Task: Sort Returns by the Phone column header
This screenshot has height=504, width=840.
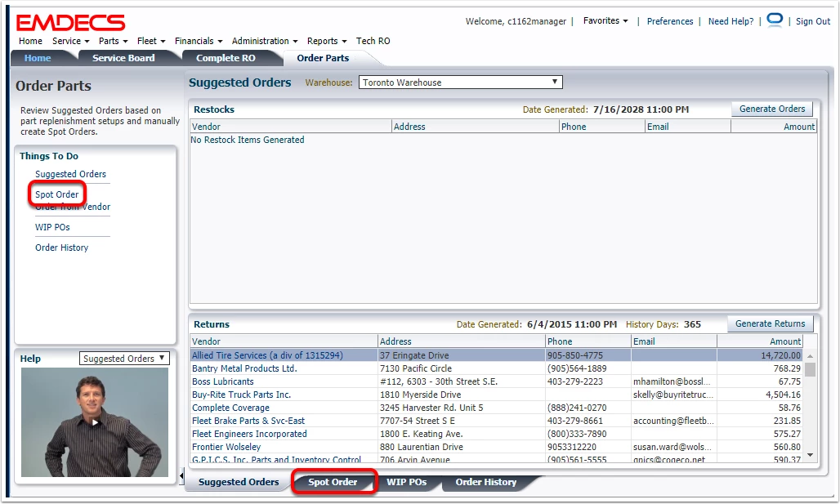Action: [x=588, y=341]
